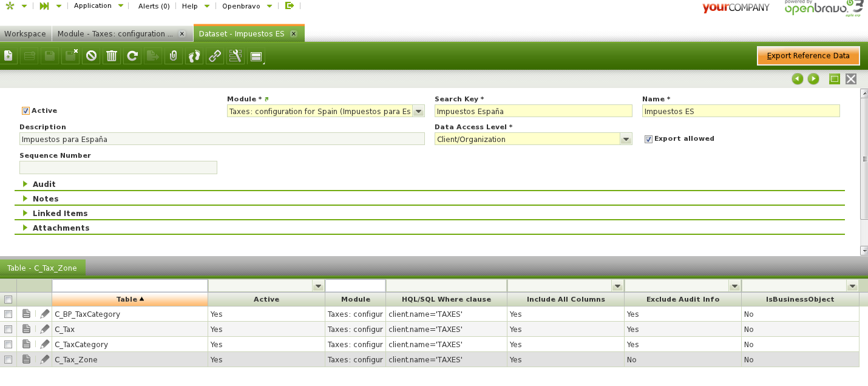Open attachments via the paperclip icon

pos(174,56)
